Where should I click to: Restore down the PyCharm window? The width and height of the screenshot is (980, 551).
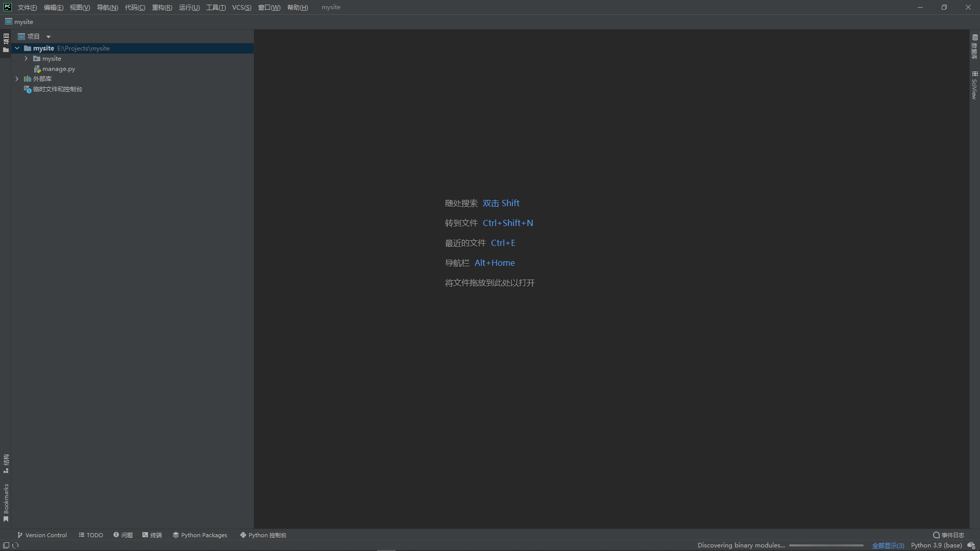click(944, 7)
